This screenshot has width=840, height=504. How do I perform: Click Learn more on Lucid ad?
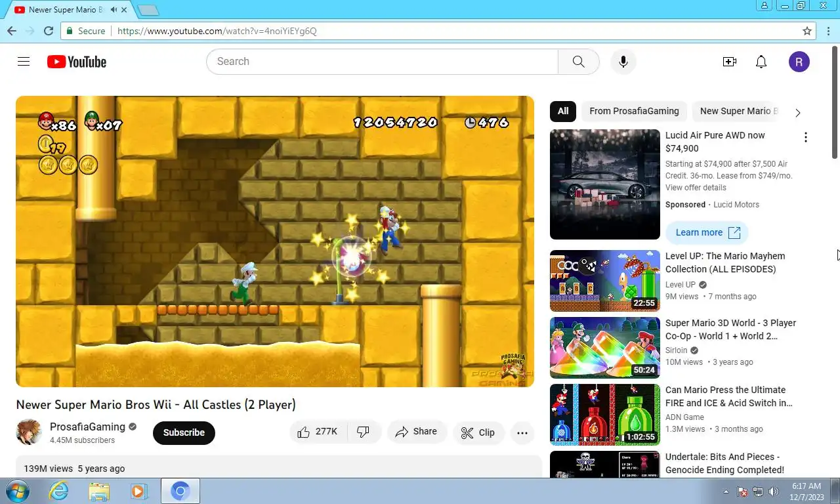[707, 232]
